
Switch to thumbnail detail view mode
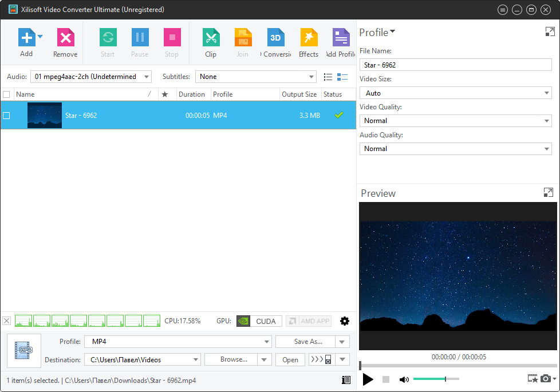(x=342, y=77)
